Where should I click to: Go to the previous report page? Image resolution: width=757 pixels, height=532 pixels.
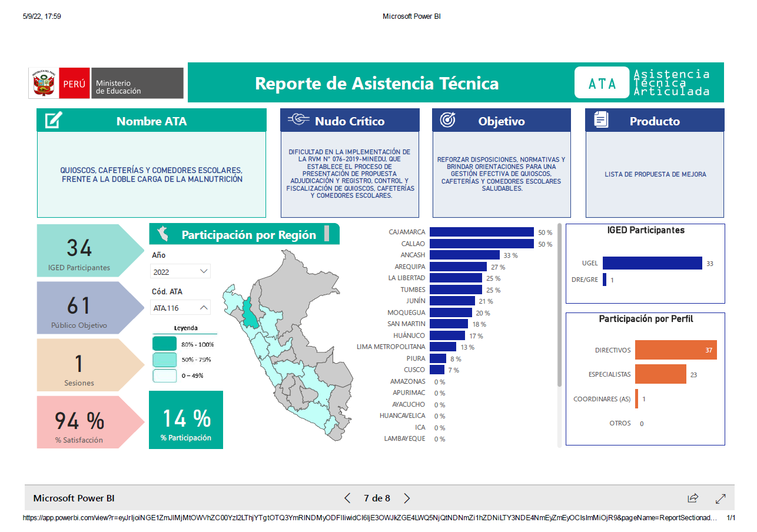347,498
